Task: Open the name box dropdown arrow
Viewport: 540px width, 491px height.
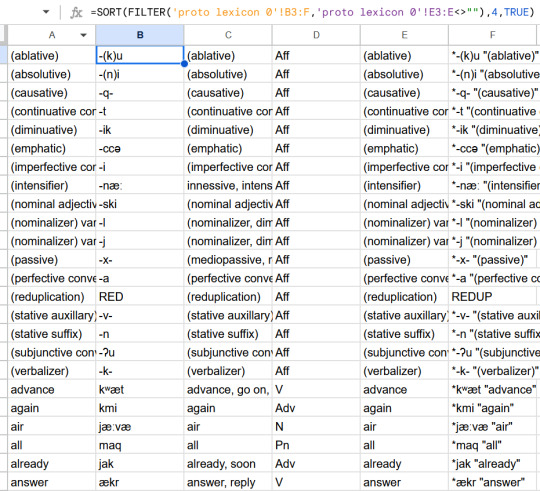Action: [x=46, y=12]
